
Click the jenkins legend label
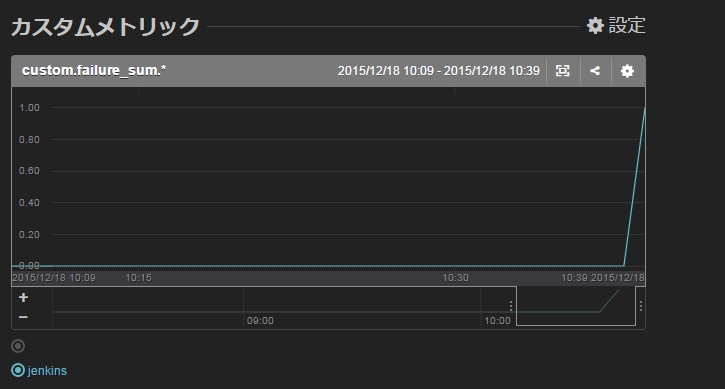coord(47,370)
